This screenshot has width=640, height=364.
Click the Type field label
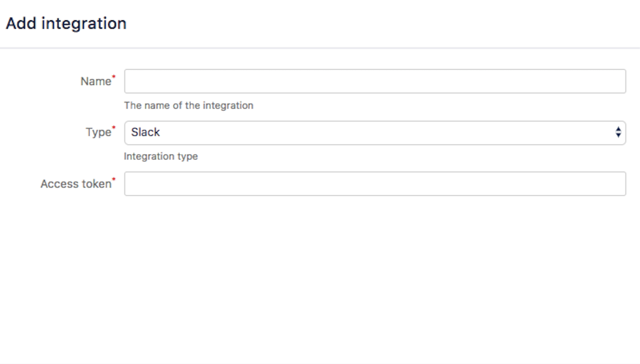[98, 132]
